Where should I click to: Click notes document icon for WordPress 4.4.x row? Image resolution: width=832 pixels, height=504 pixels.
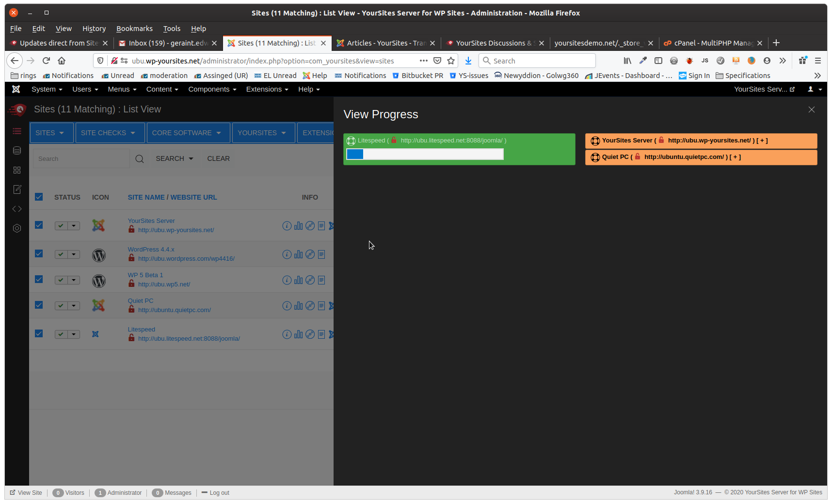click(x=321, y=254)
